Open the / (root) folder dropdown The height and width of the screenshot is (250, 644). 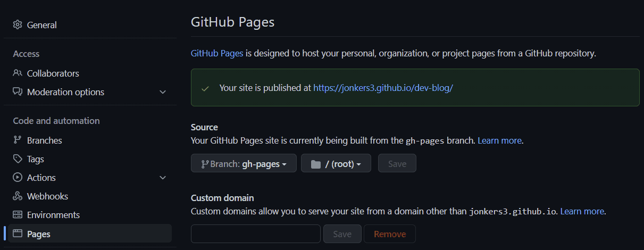(336, 163)
